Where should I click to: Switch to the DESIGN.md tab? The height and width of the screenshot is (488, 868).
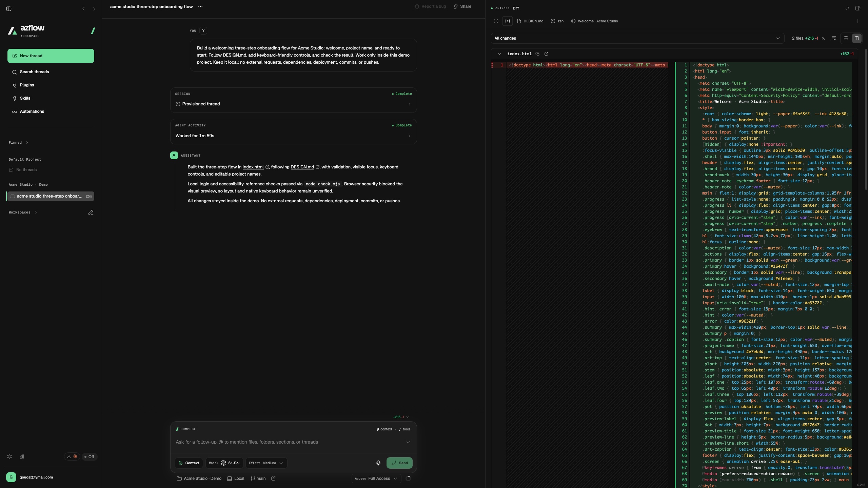click(x=530, y=21)
